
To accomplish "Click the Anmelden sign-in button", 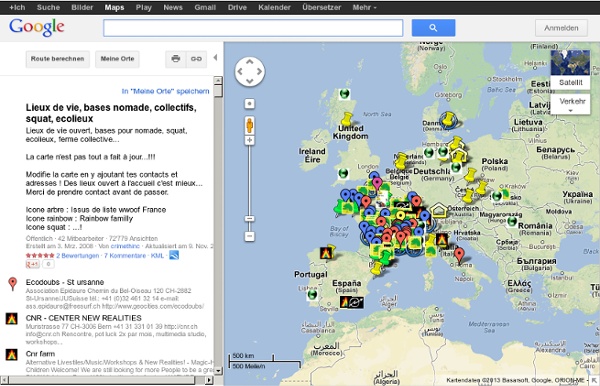I will point(561,28).
